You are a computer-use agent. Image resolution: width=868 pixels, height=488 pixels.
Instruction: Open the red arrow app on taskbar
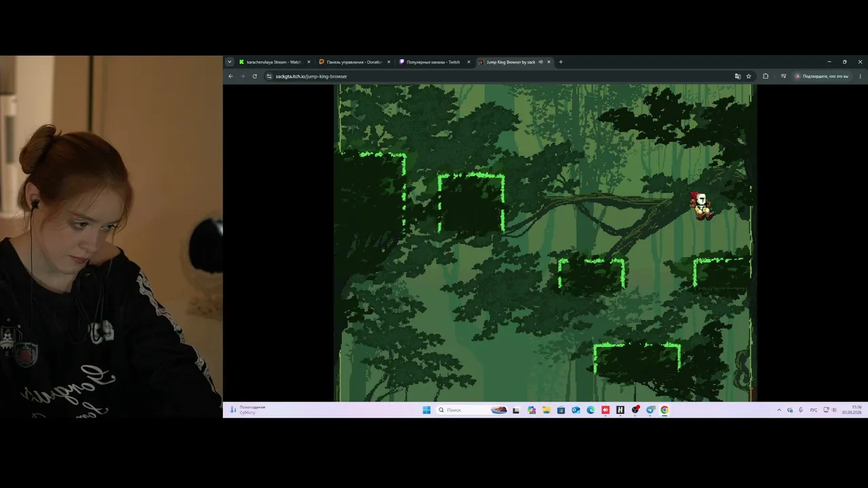click(606, 410)
